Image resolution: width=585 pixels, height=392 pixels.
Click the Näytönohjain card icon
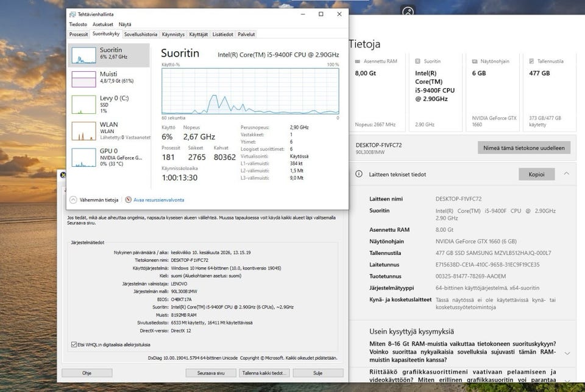coord(475,61)
